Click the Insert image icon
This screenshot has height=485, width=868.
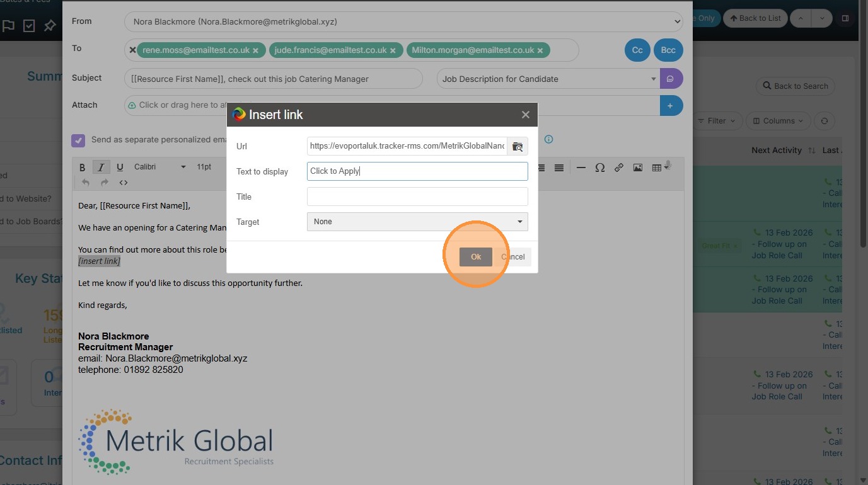click(x=638, y=168)
